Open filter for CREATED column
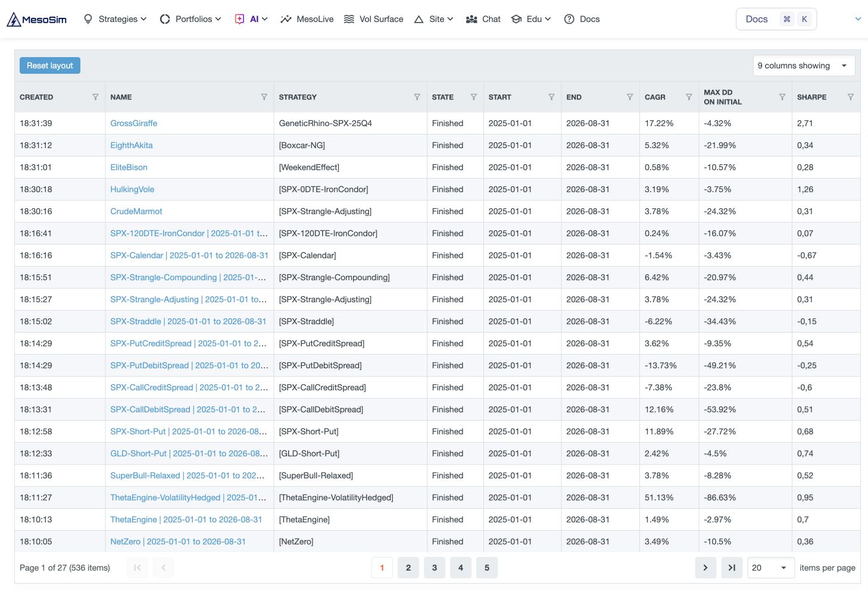Screen dimensions: 868x595 point(95,97)
